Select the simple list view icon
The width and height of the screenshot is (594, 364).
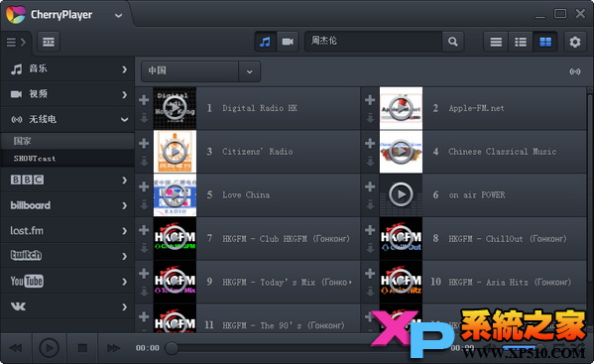pos(496,42)
